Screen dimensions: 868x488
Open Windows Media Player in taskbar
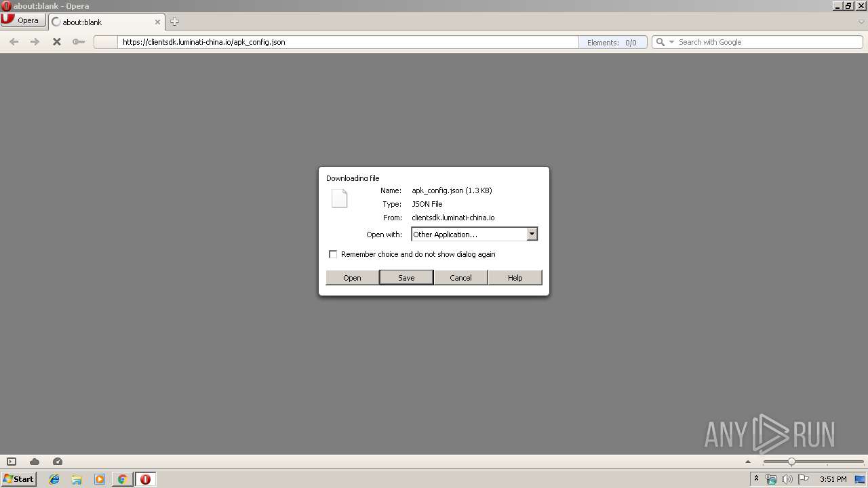(100, 479)
